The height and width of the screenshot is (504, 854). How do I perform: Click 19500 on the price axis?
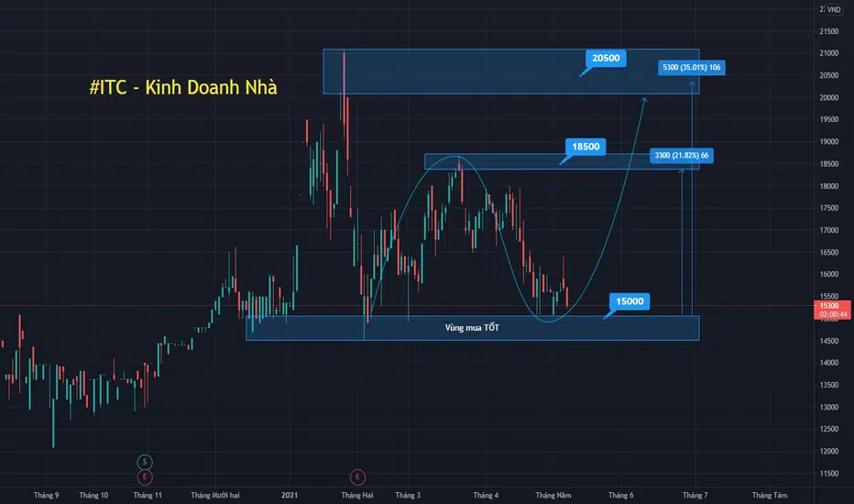click(x=829, y=119)
